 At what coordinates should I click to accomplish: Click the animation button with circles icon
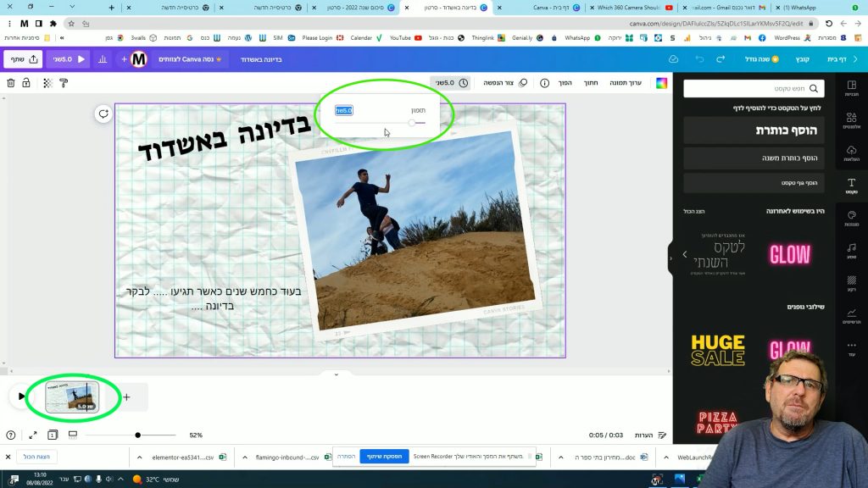tap(505, 83)
